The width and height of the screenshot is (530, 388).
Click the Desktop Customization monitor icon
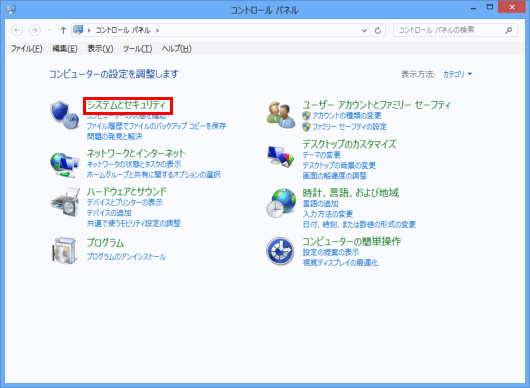pyautogui.click(x=281, y=156)
